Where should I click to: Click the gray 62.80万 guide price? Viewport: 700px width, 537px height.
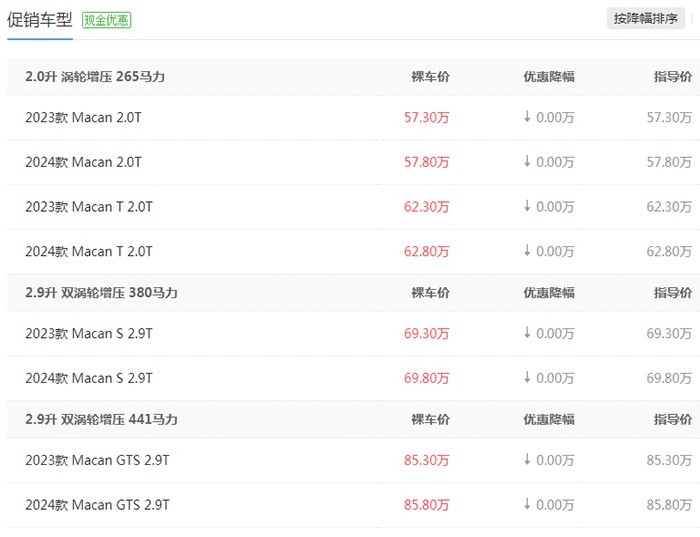669,251
